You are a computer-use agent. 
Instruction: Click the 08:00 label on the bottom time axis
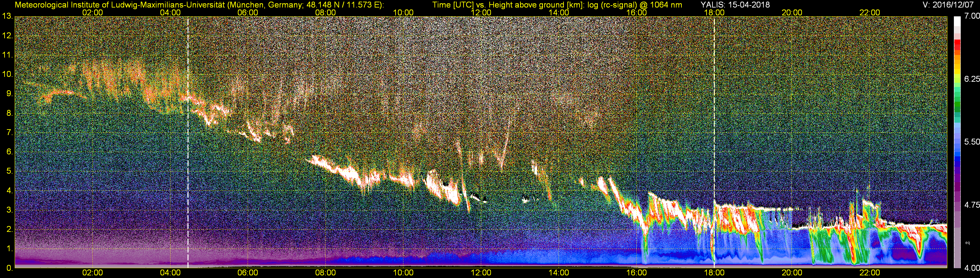pyautogui.click(x=325, y=273)
